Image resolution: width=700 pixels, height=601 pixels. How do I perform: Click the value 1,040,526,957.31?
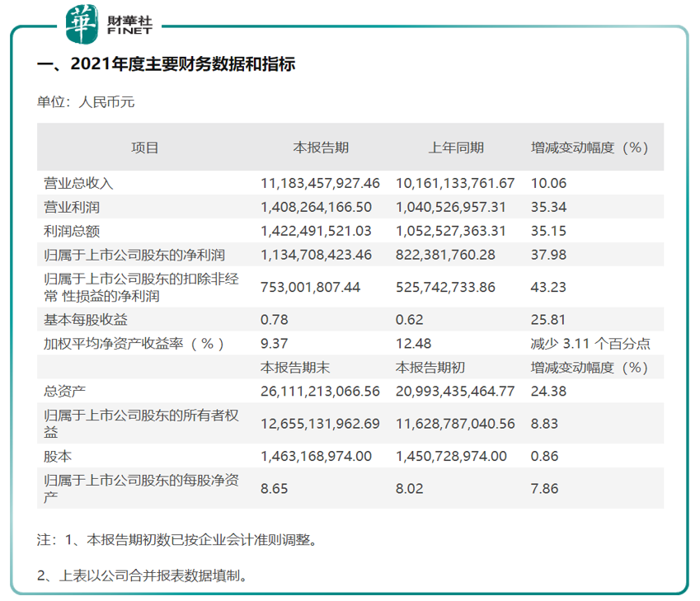451,207
